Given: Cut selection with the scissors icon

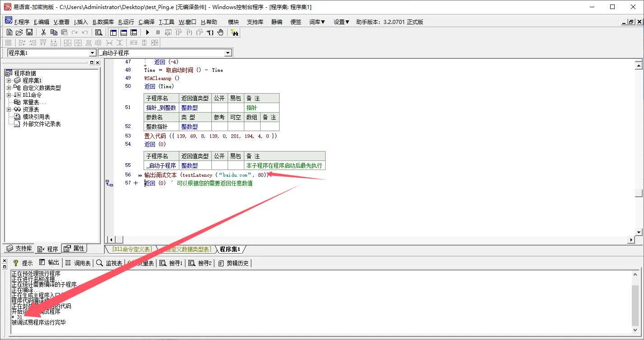Looking at the screenshot, I should click(x=43, y=32).
